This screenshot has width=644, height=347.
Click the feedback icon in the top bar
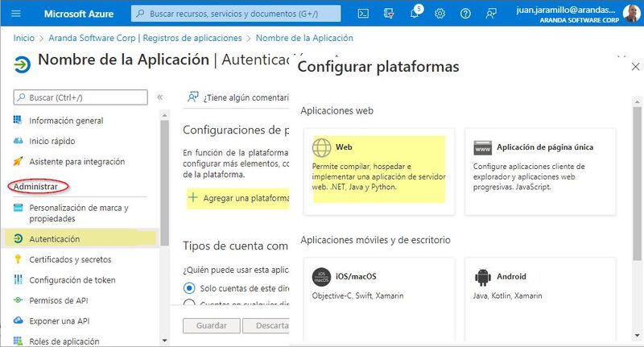click(491, 14)
